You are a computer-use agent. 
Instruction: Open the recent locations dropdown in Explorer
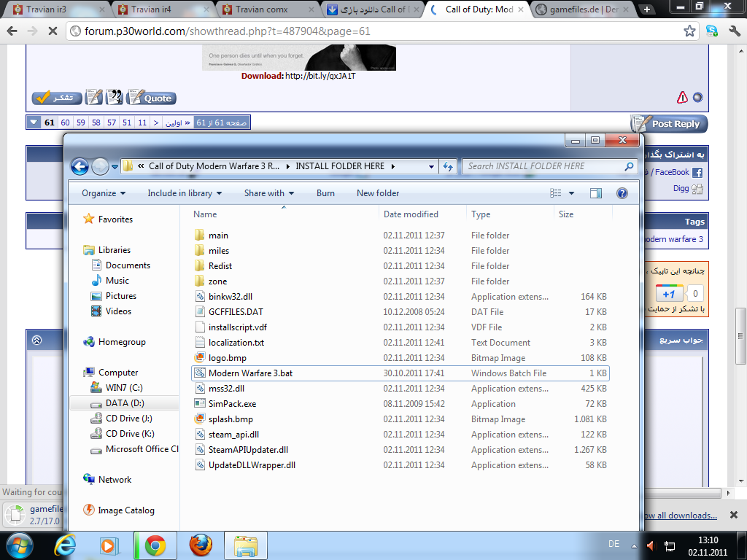point(115,167)
